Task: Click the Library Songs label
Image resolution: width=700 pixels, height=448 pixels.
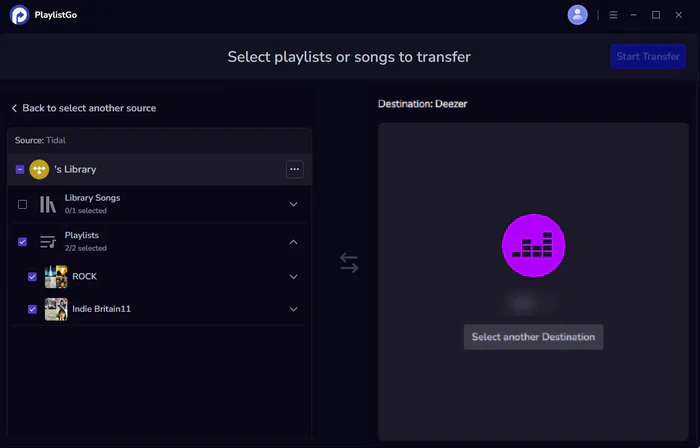Action: point(92,198)
